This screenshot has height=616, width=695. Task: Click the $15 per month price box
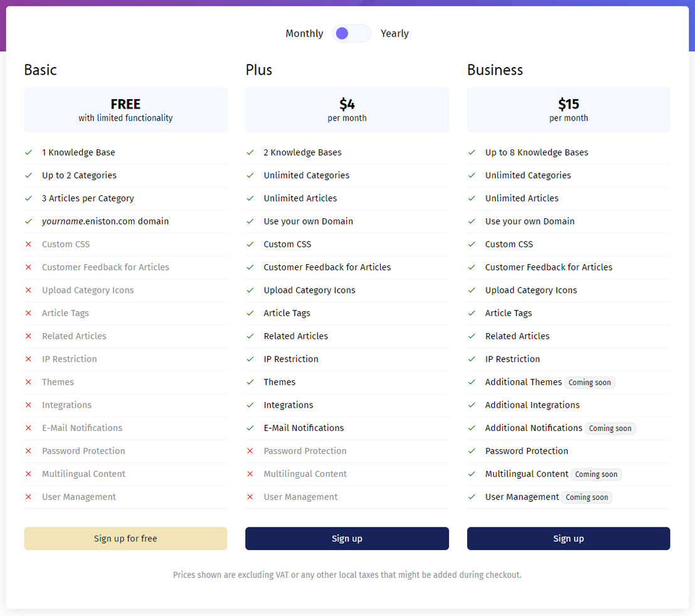pos(568,109)
